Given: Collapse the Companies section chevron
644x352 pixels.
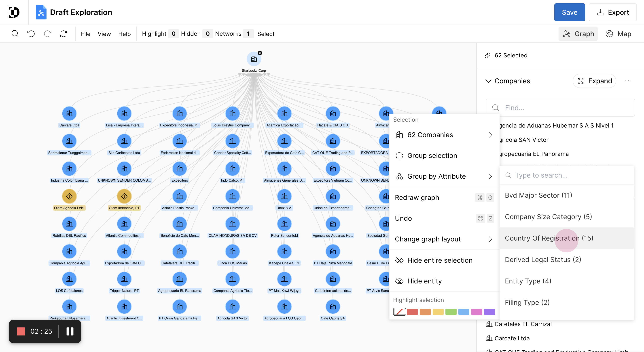Looking at the screenshot, I should tap(488, 81).
